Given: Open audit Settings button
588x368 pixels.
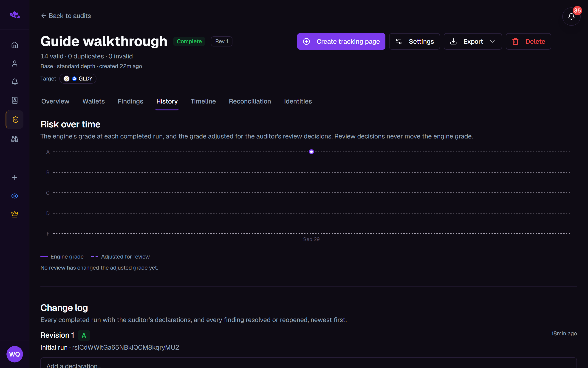Looking at the screenshot, I should pyautogui.click(x=414, y=41).
